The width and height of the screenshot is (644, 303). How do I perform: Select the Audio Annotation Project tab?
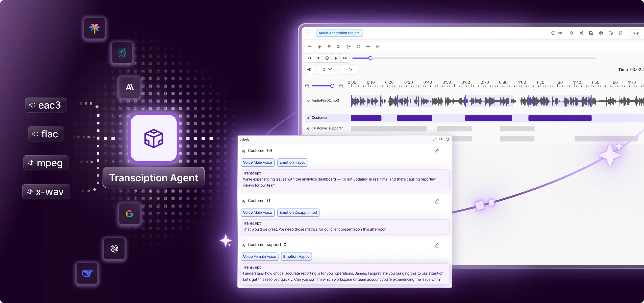coord(339,33)
